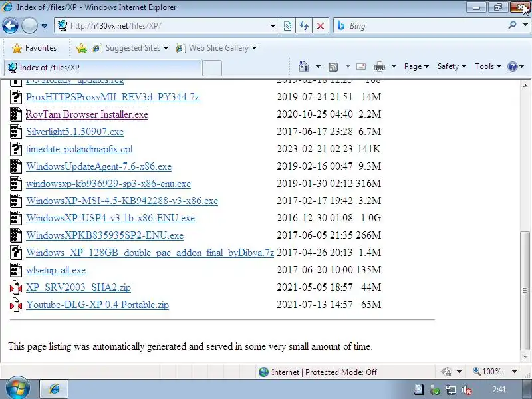Screen dimensions: 532x399
Task: Download wlsetup-all.exe
Action: (56, 270)
